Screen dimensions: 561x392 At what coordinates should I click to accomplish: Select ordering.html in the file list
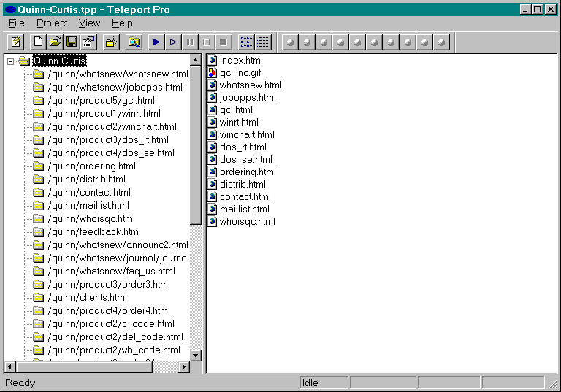pos(248,172)
